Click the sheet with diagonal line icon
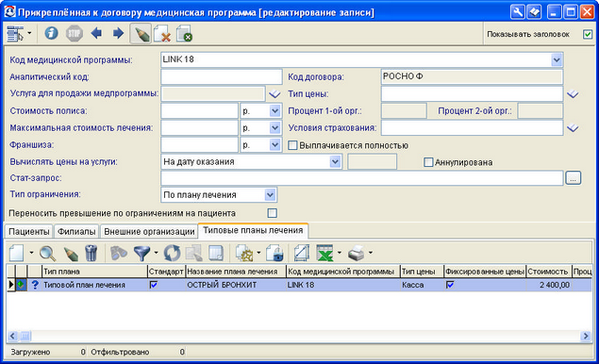 pyautogui.click(x=302, y=253)
